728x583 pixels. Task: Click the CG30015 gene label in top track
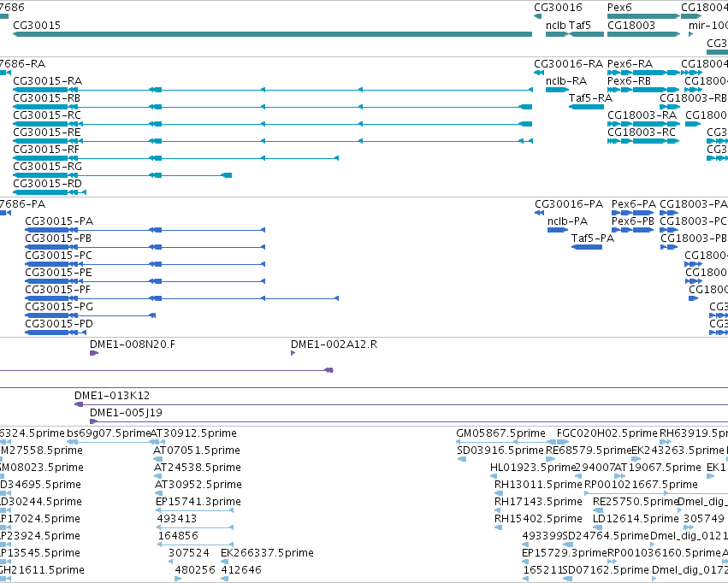tap(37, 25)
